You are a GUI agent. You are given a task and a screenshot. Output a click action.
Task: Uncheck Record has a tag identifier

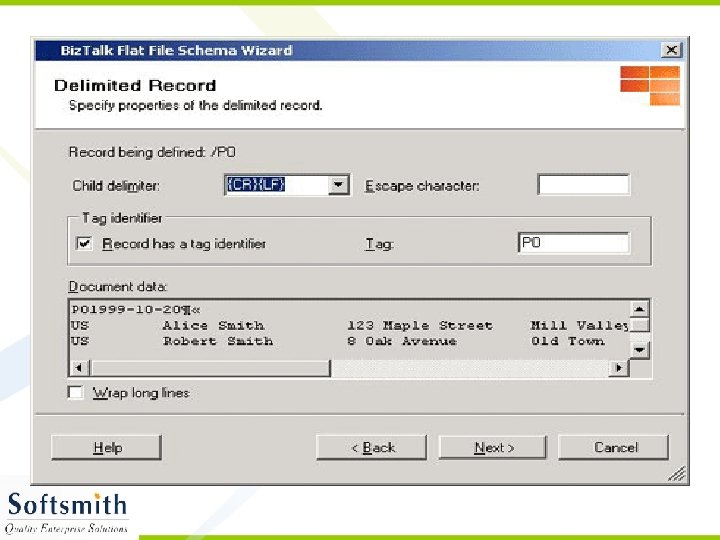pyautogui.click(x=84, y=243)
